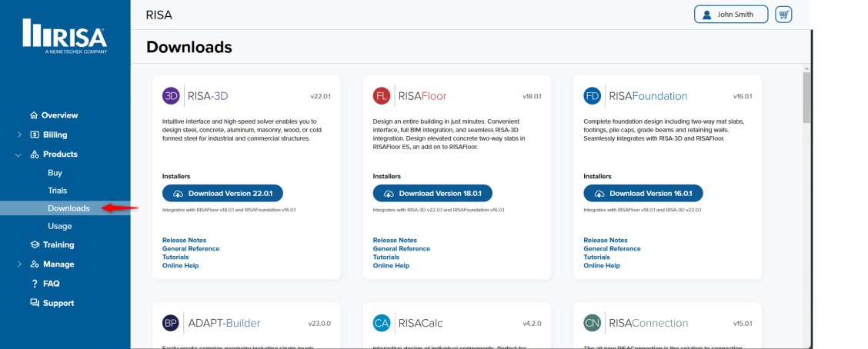Screen dimensions: 868x349
Task: Click the RISAFloor red FL icon
Action: [382, 96]
